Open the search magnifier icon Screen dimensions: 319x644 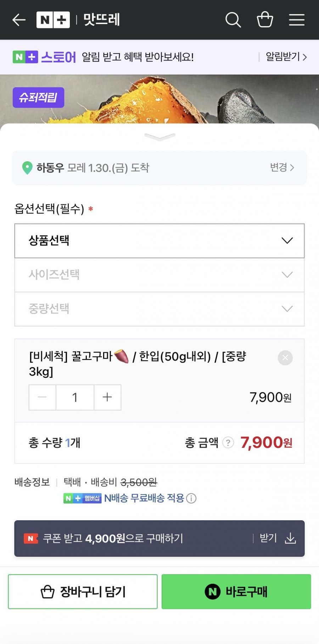(x=233, y=20)
